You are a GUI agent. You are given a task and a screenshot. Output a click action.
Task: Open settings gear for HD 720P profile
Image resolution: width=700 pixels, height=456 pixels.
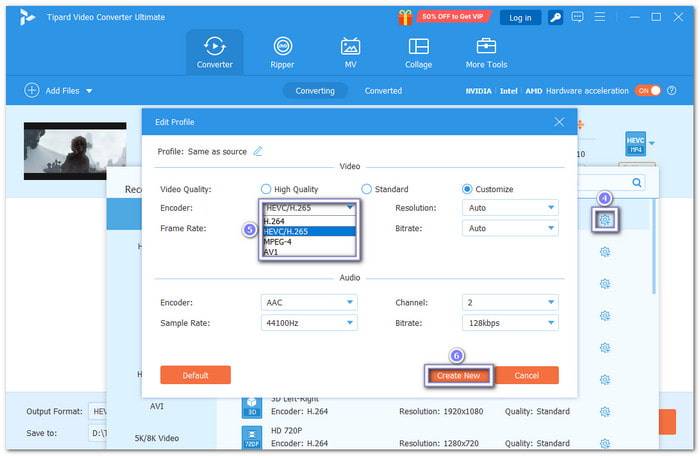pyautogui.click(x=605, y=443)
